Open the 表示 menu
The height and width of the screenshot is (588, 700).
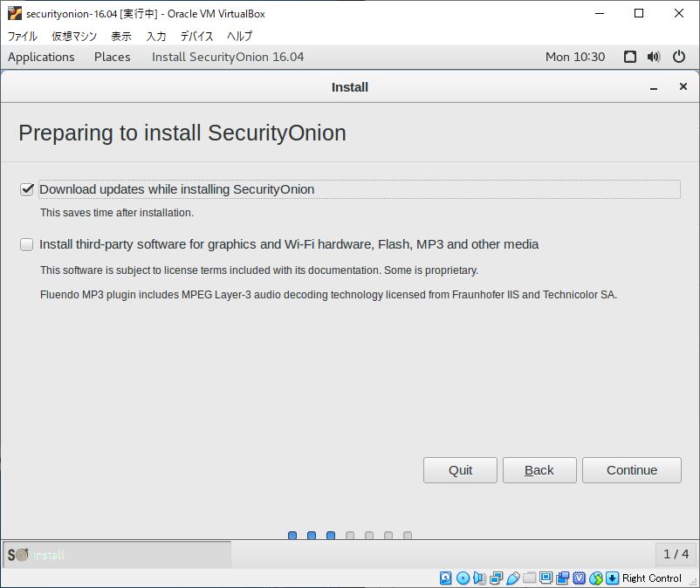click(x=121, y=36)
